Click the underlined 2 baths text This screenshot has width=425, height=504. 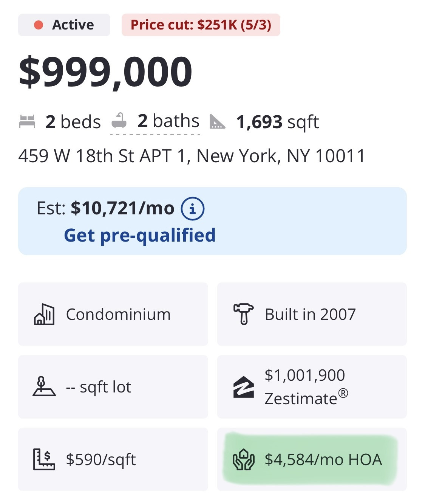tap(168, 121)
